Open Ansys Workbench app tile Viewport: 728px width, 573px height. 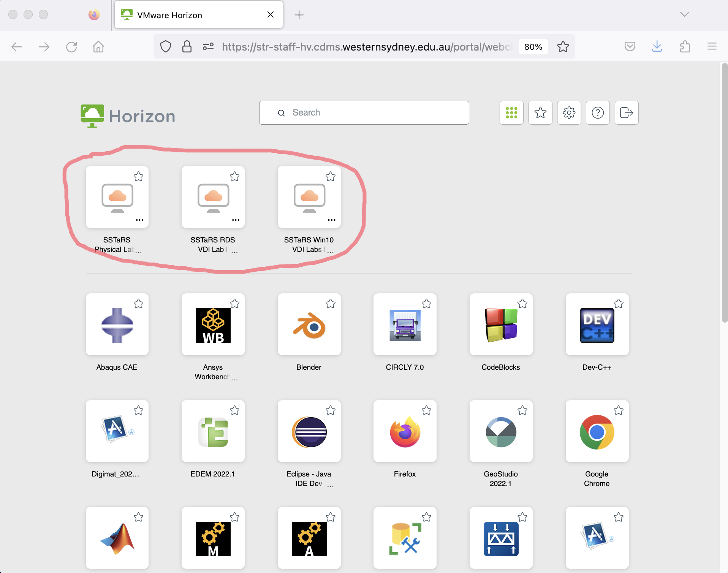tap(213, 324)
